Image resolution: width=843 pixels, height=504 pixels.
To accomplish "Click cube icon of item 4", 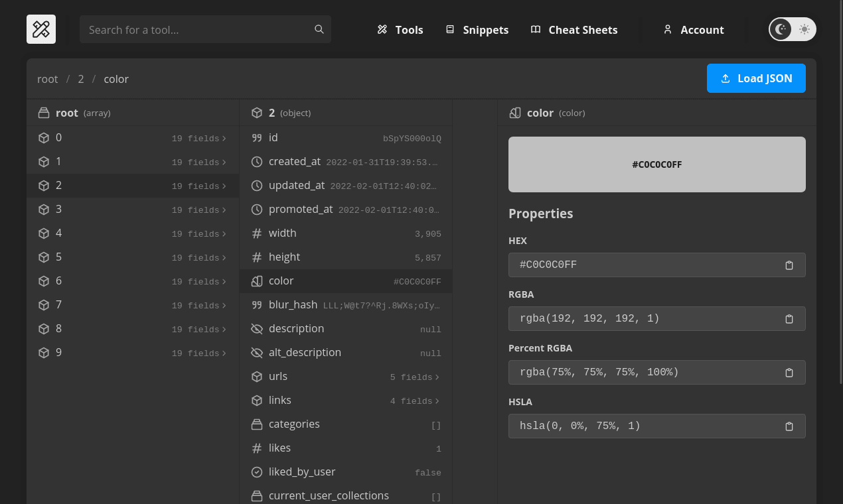I will (x=44, y=233).
